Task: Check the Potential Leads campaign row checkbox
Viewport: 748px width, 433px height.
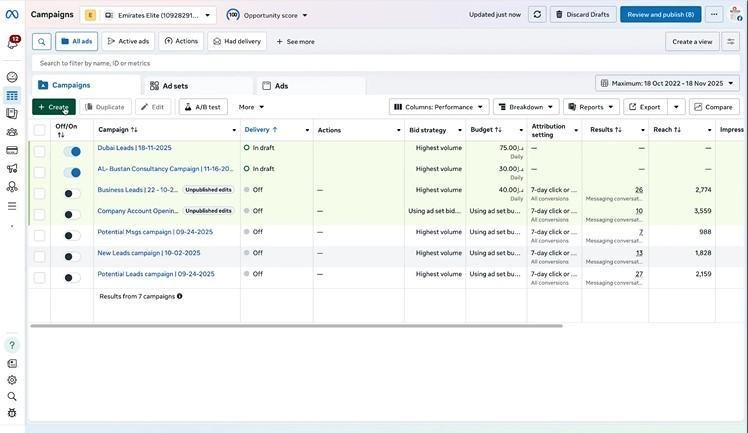Action: click(40, 278)
